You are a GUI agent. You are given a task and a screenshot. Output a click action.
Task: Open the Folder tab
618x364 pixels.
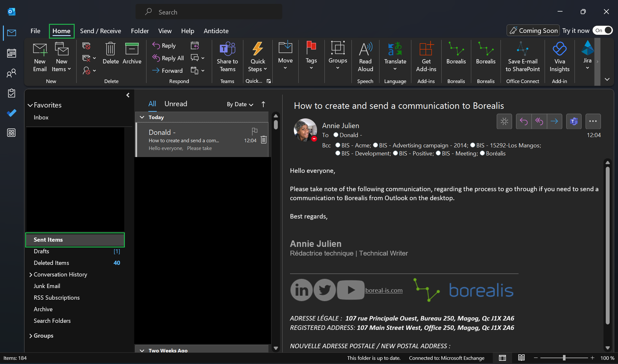(140, 31)
